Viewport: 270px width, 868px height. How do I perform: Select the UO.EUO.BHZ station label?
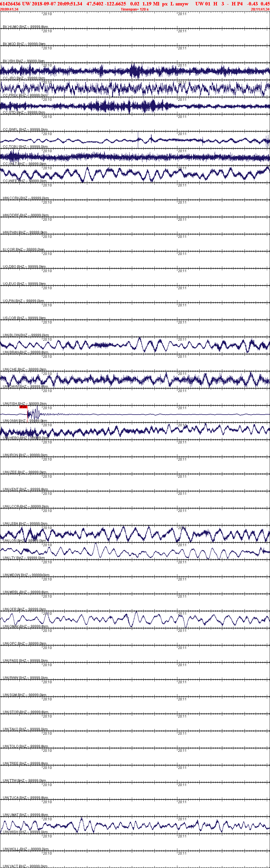[24, 284]
